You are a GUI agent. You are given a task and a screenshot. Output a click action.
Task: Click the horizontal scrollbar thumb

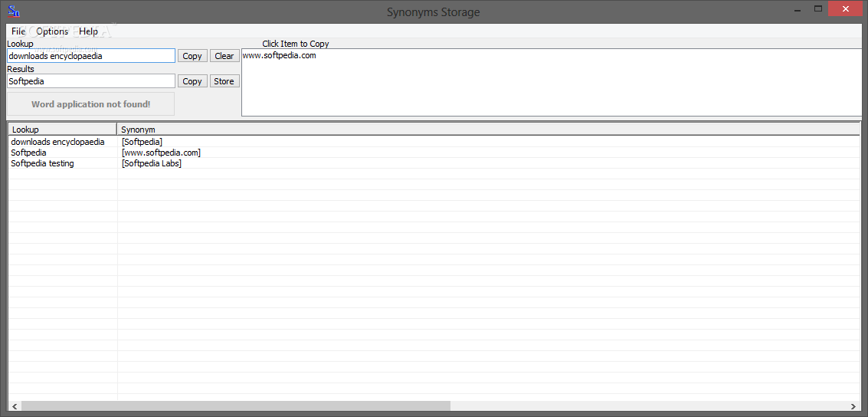tap(236, 406)
